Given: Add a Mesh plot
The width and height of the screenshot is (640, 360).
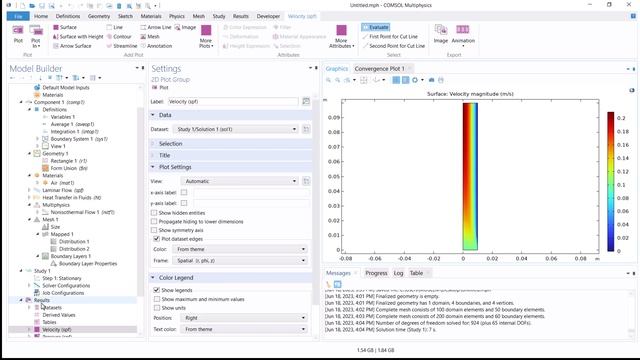Looking at the screenshot, I should tap(150, 37).
